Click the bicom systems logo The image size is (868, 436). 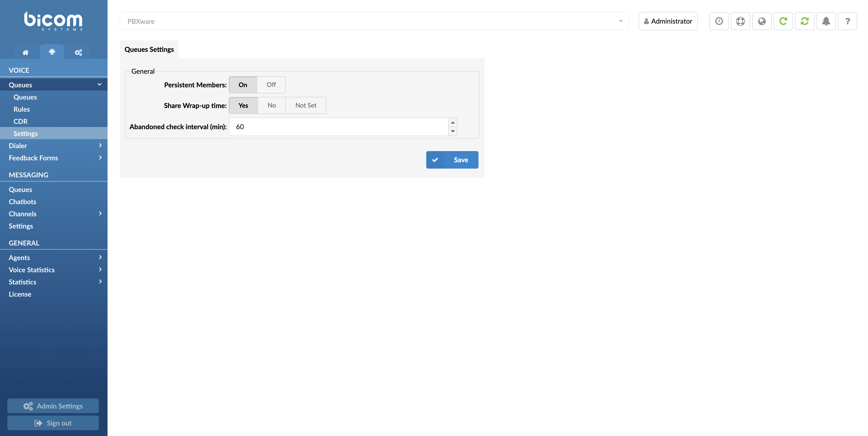[53, 21]
